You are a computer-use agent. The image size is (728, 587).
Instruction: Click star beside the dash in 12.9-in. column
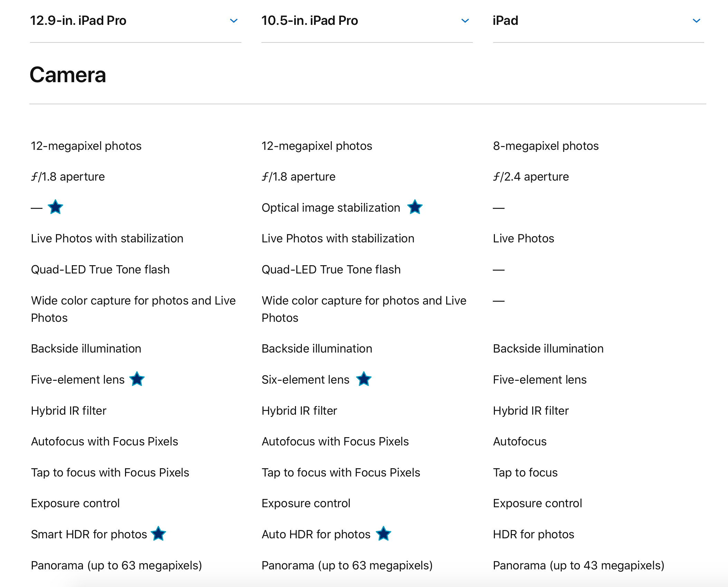55,207
